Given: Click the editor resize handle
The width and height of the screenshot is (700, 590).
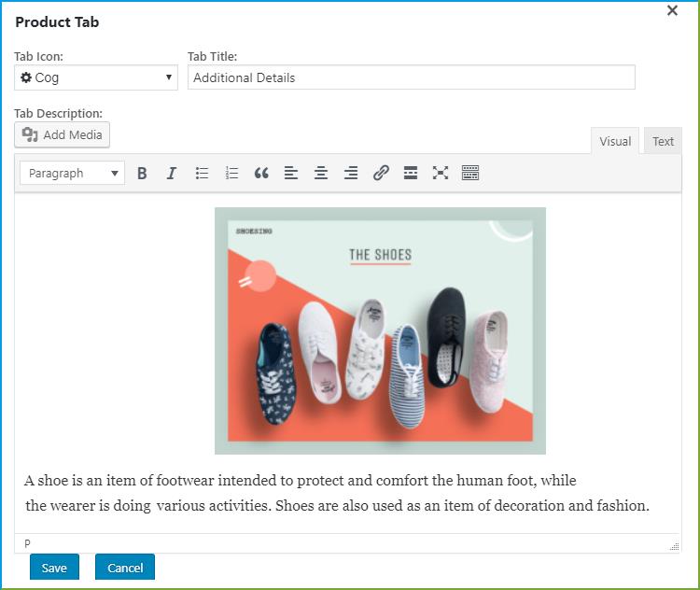Looking at the screenshot, I should [675, 546].
